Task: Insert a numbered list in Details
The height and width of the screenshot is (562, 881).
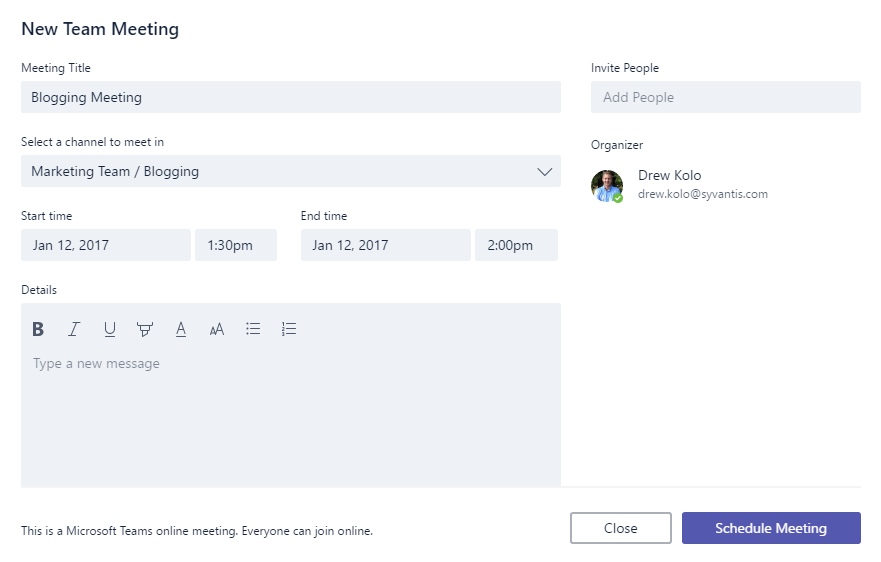Action: [289, 329]
